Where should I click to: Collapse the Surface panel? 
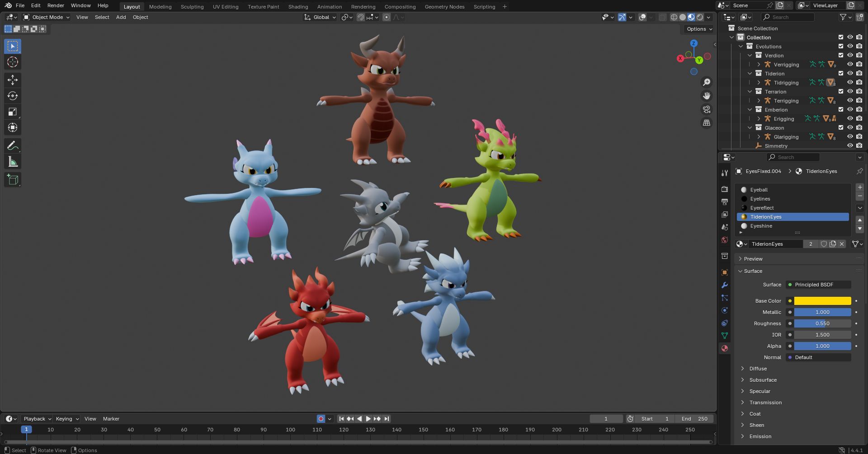click(753, 271)
